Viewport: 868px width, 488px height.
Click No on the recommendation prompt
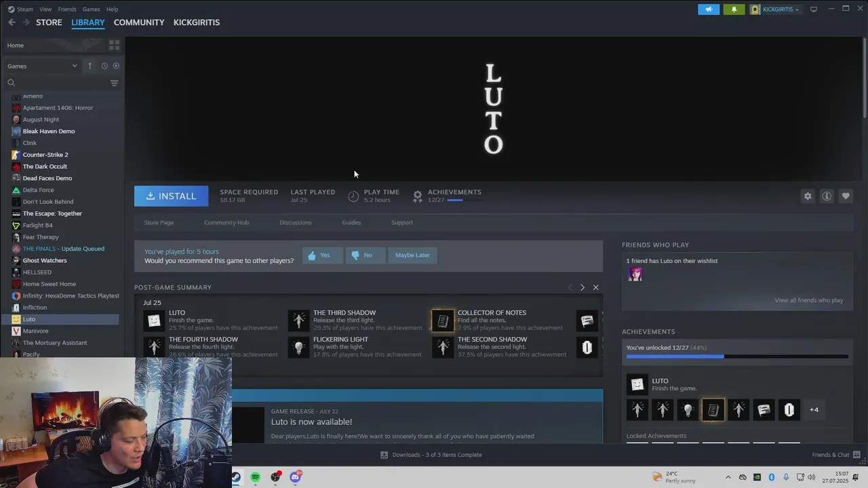click(x=365, y=255)
